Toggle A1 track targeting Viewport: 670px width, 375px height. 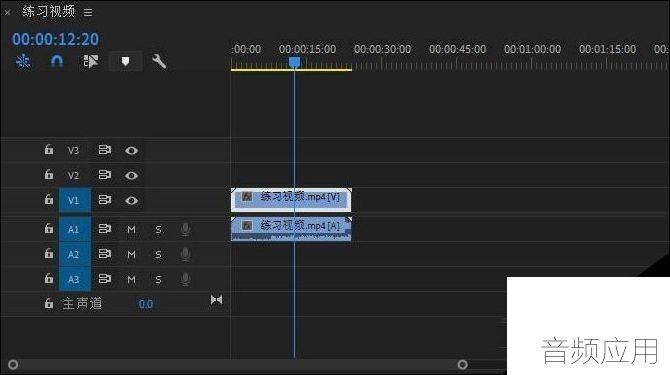pyautogui.click(x=75, y=229)
